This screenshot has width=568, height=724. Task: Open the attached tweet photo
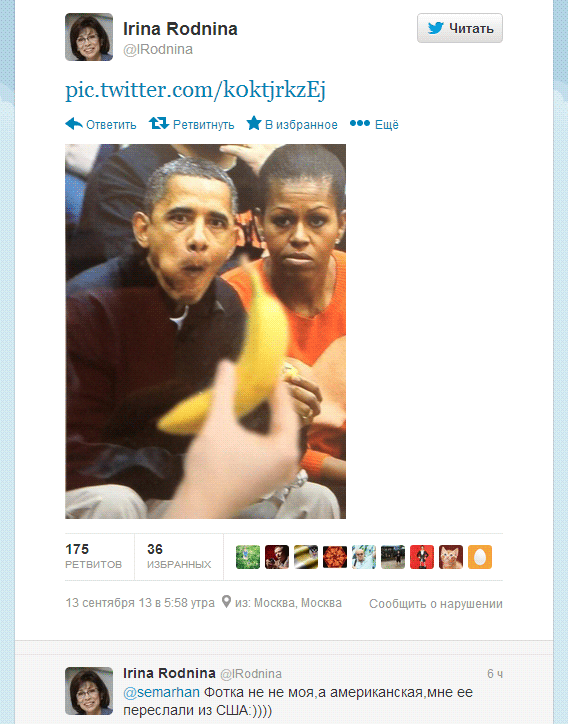click(x=205, y=331)
